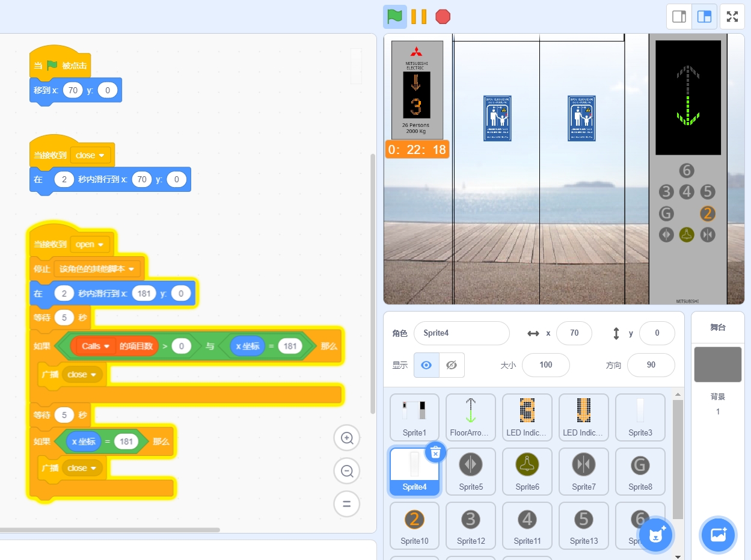751x560 pixels.
Task: Click workspace vertical scrollbar
Action: 373,283
